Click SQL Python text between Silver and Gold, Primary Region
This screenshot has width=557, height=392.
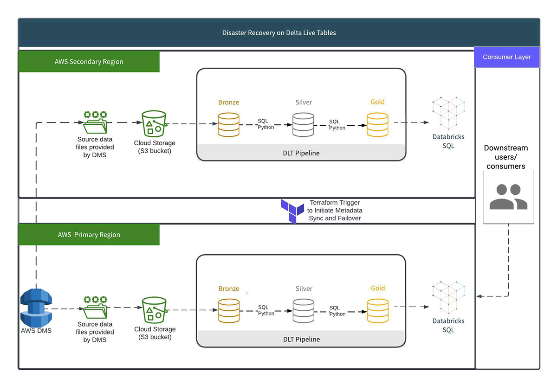pos(337,311)
